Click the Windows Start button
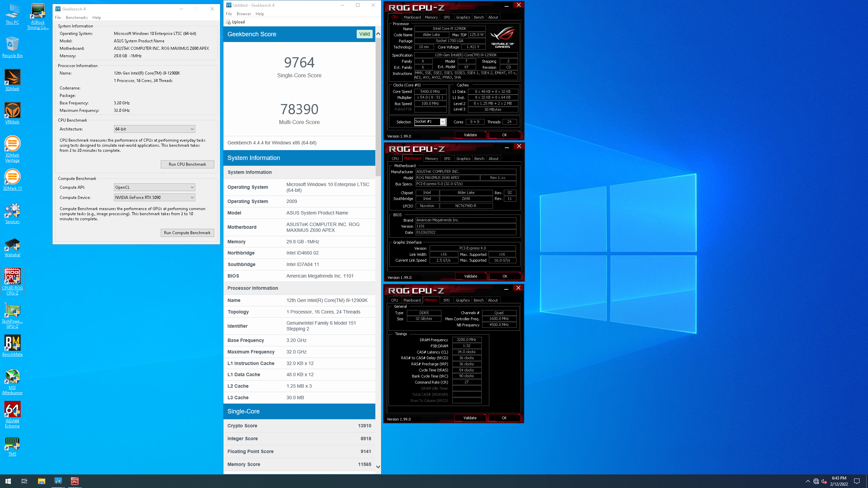868x488 pixels. [8, 481]
